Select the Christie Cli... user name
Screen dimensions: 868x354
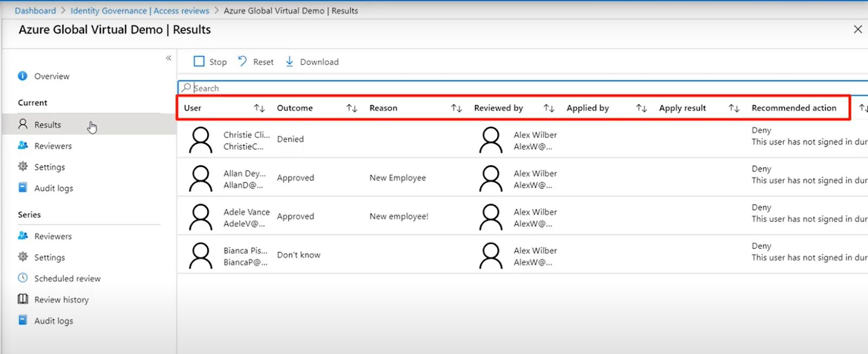point(246,134)
